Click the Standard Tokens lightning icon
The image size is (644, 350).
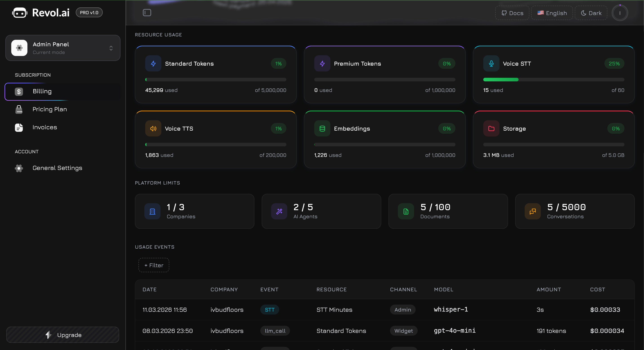(x=153, y=63)
